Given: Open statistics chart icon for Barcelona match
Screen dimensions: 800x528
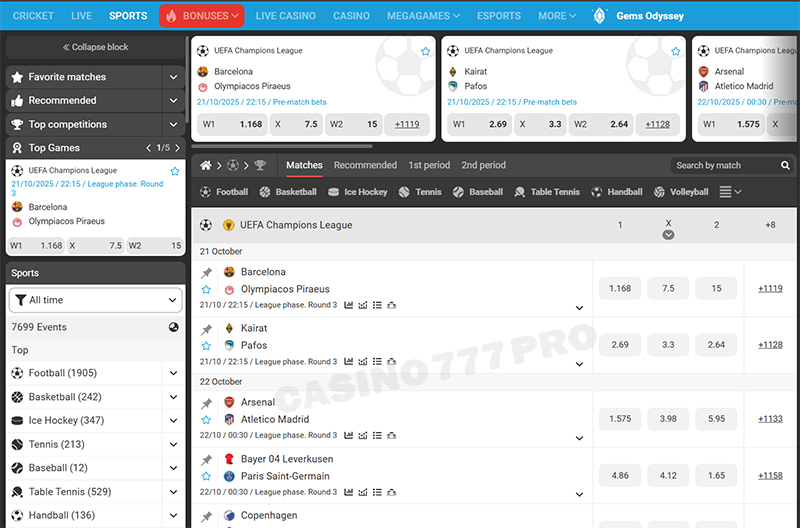Looking at the screenshot, I should [x=348, y=305].
